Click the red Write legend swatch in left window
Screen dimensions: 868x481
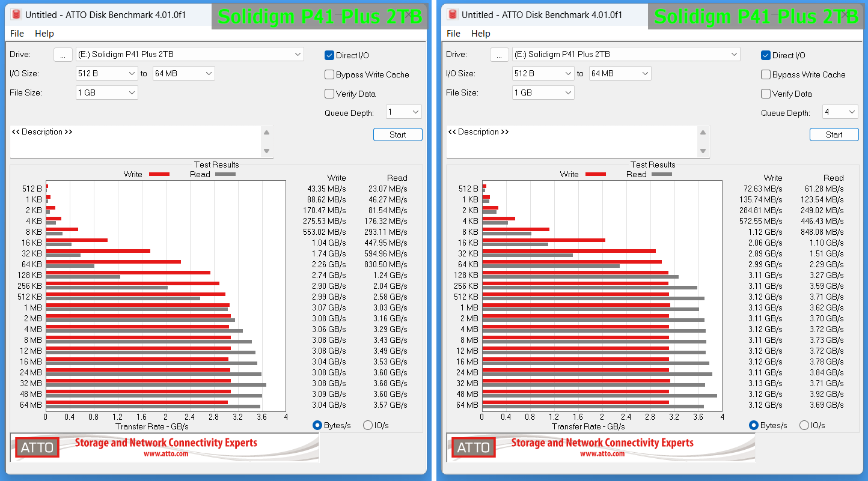pyautogui.click(x=159, y=174)
